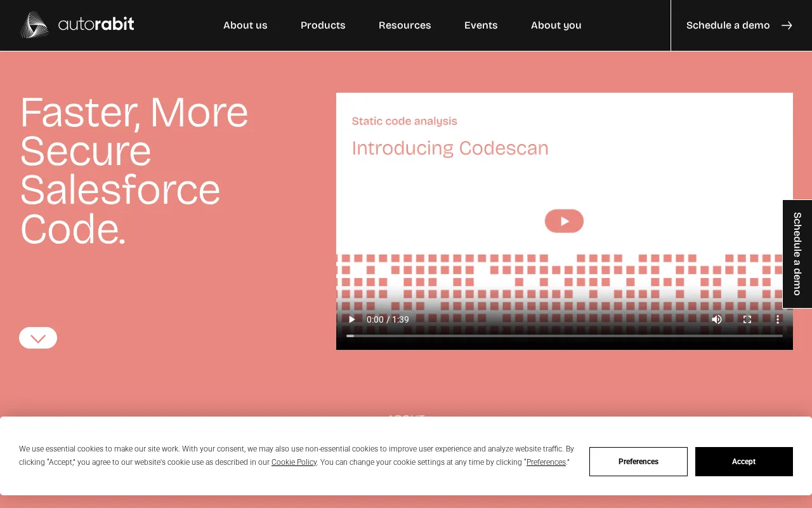Play the Codescan video with center play button

pos(564,221)
